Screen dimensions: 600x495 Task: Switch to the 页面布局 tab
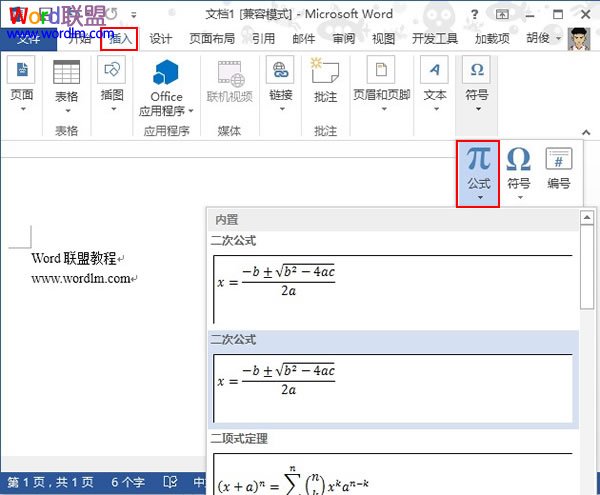[212, 39]
